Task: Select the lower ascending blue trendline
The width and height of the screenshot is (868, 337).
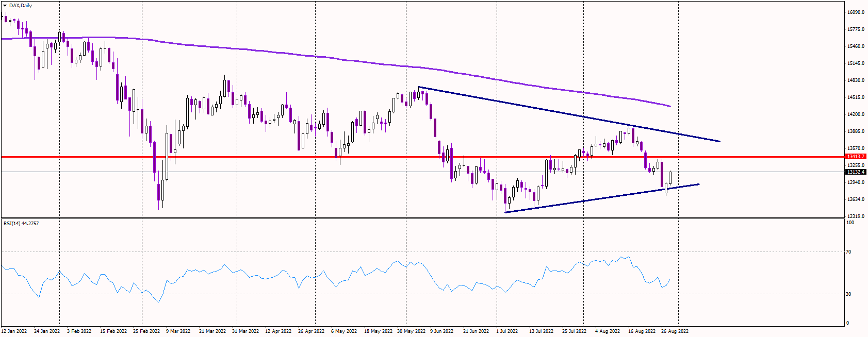Action: (602, 198)
